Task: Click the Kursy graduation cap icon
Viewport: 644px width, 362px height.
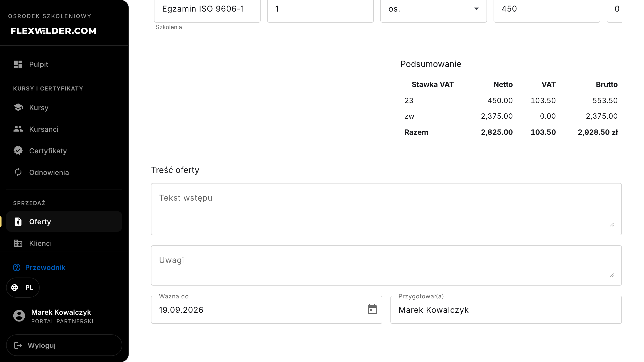Action: pos(18,107)
